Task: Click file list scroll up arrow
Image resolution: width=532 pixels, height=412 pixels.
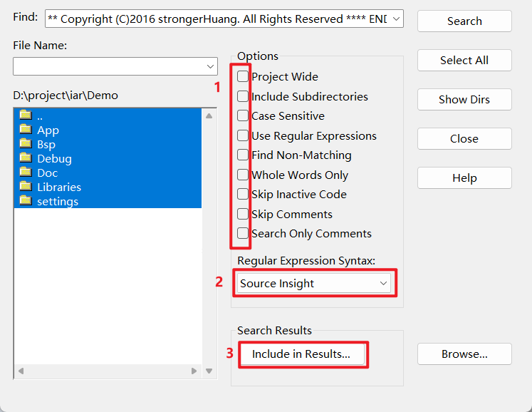Action: [x=209, y=115]
